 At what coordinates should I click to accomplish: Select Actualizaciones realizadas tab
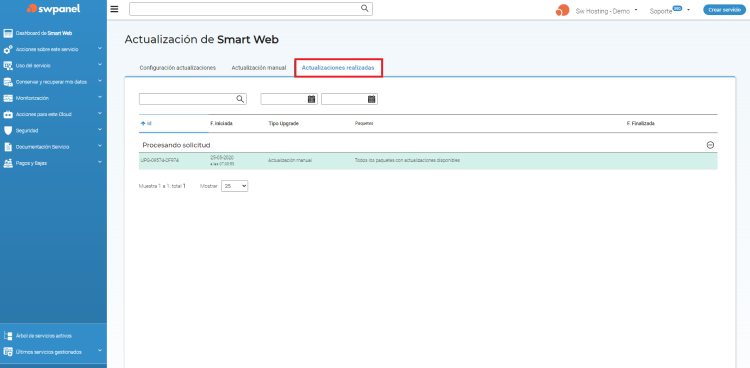[338, 68]
